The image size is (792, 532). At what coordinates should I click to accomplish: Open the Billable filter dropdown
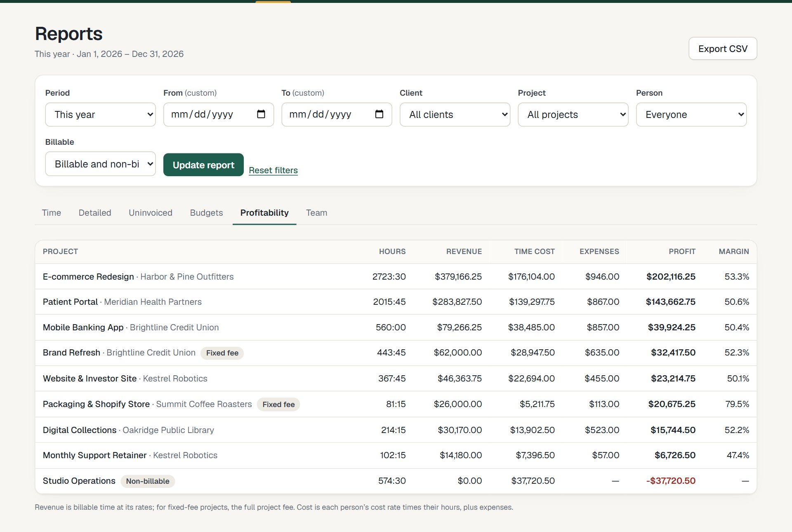click(100, 164)
